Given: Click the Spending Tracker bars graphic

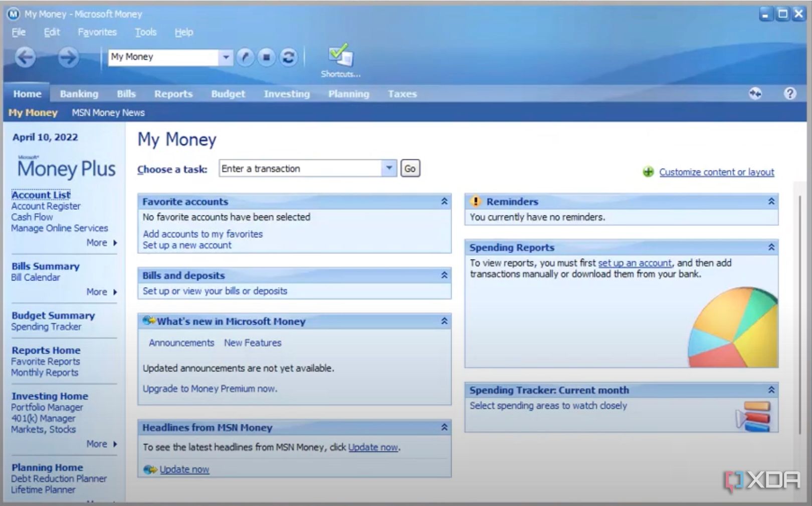Looking at the screenshot, I should pos(753,415).
